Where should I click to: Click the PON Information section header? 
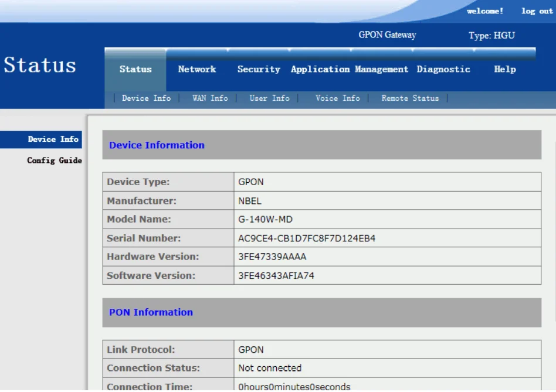coord(151,312)
